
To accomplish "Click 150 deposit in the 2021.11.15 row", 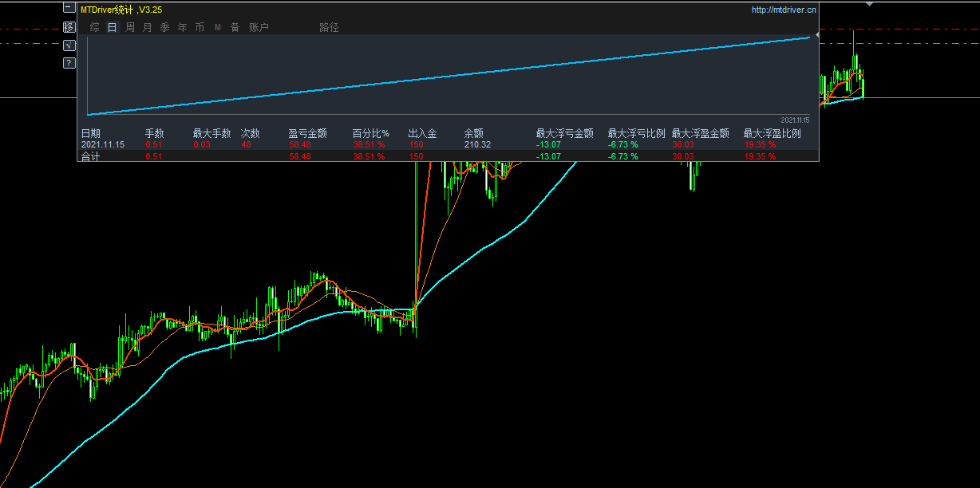I will 416,145.
